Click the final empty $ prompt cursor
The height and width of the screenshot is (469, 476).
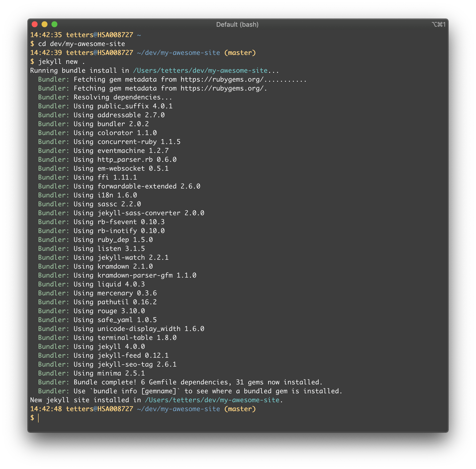(38, 418)
